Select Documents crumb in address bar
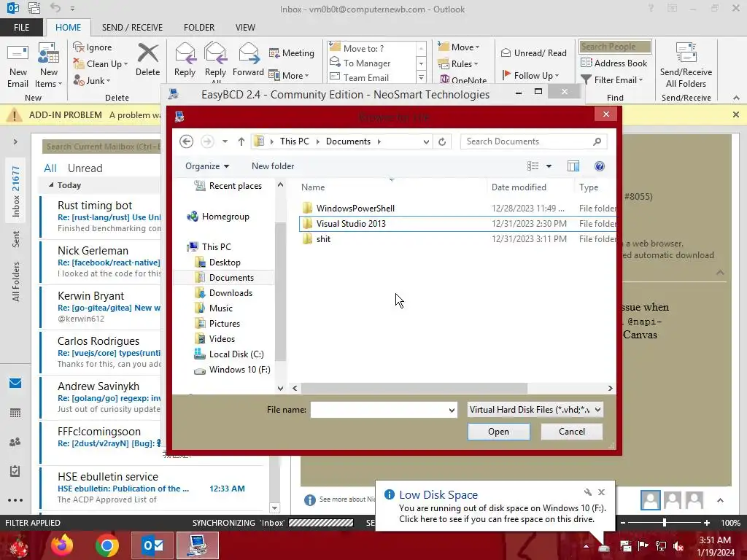 348,141
